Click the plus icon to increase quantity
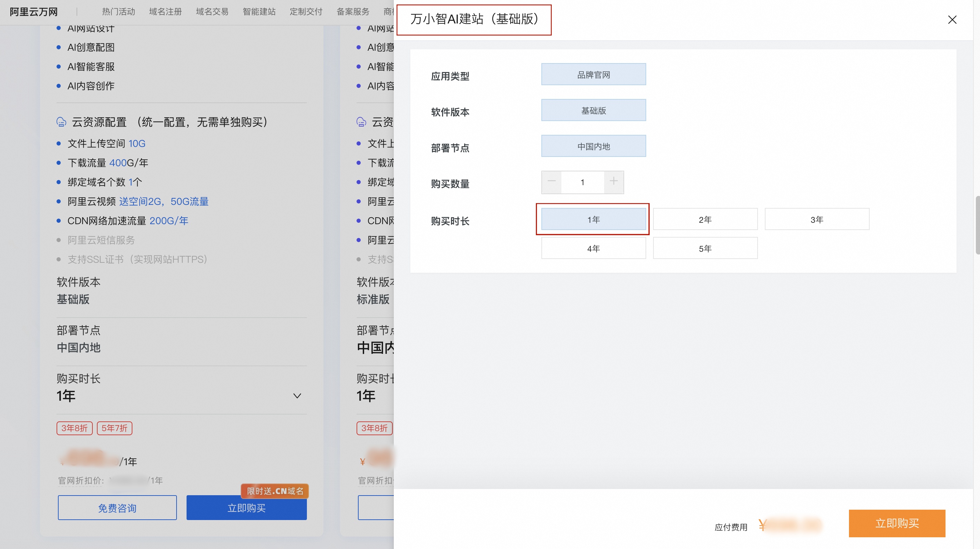Image resolution: width=980 pixels, height=549 pixels. pyautogui.click(x=613, y=181)
